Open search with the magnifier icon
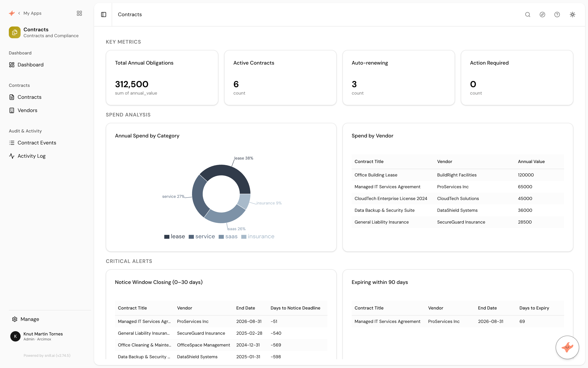Image resolution: width=588 pixels, height=368 pixels. pos(528,15)
